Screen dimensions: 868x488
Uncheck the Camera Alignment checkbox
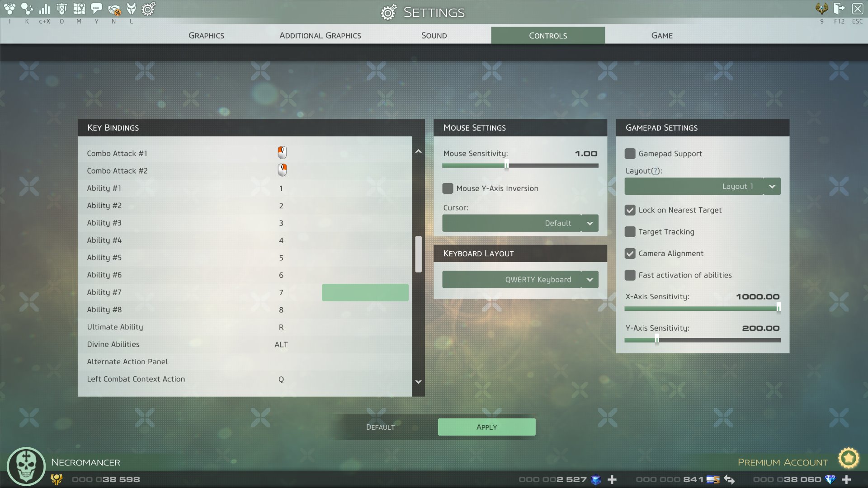tap(630, 253)
